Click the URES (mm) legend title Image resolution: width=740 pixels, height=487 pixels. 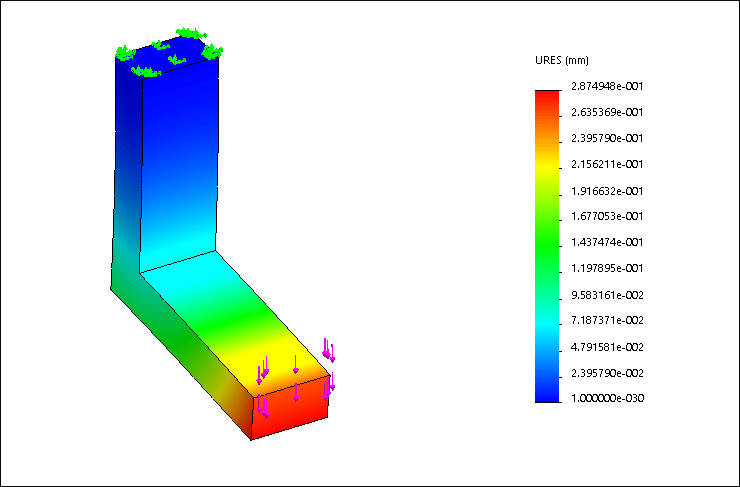tap(562, 60)
